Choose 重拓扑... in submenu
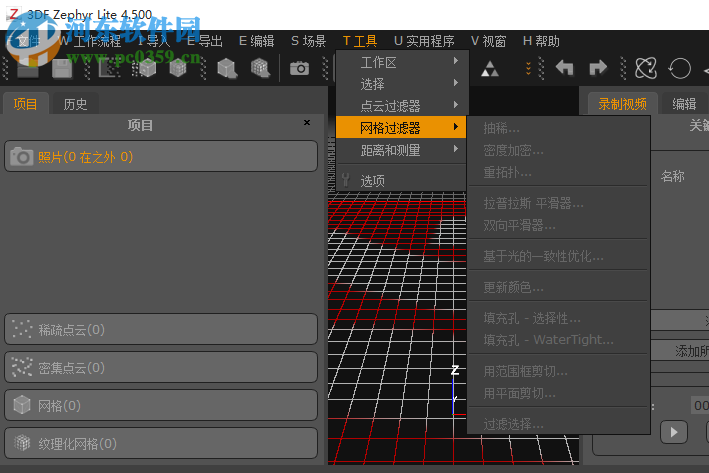Viewport: 709px width, 473px height. [558, 172]
